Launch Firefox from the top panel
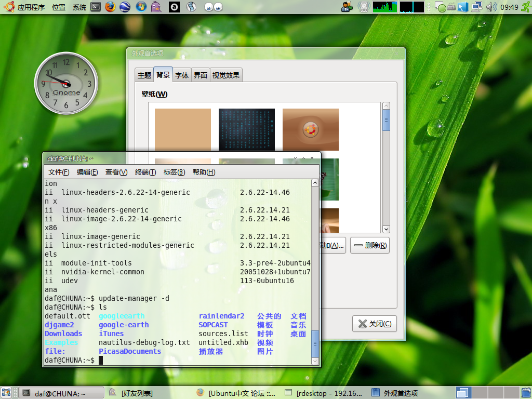This screenshot has height=399, width=532. click(110, 7)
